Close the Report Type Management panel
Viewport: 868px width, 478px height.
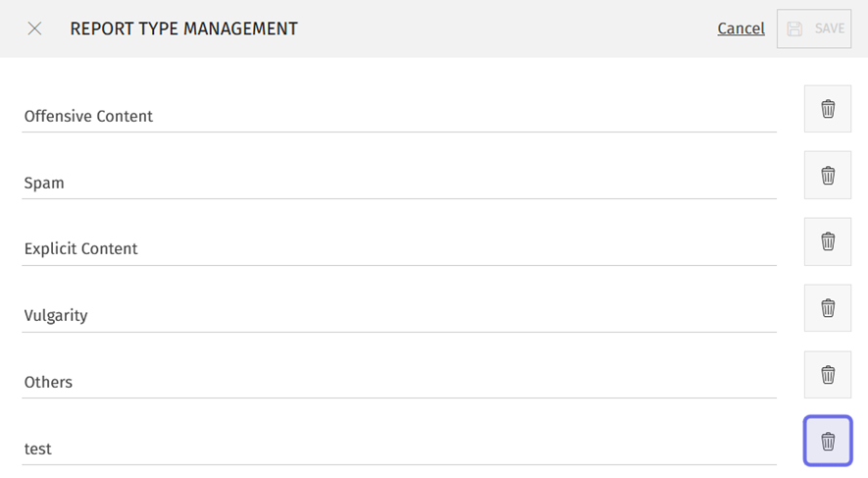pyautogui.click(x=34, y=28)
